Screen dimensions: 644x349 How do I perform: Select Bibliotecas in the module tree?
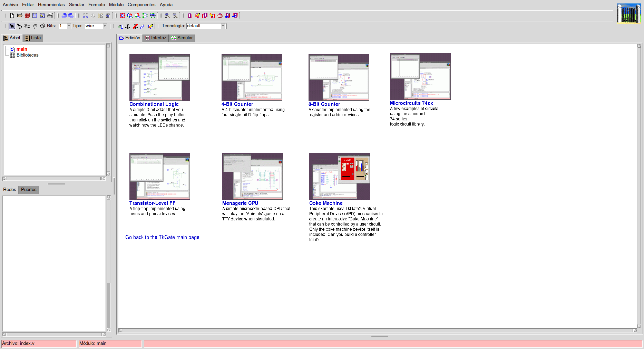(27, 55)
